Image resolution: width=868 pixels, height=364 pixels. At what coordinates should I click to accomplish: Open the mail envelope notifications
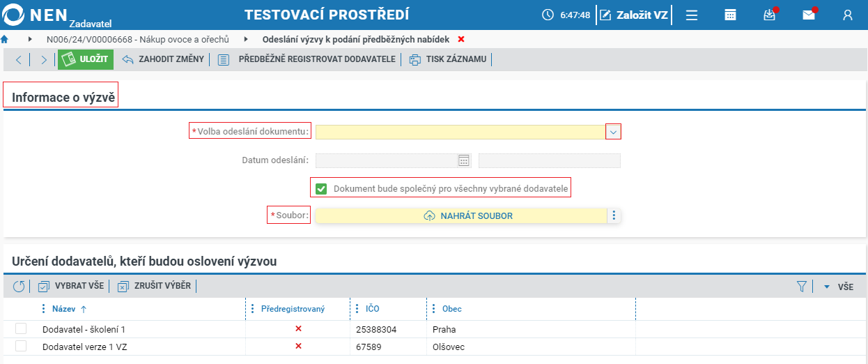click(x=809, y=15)
